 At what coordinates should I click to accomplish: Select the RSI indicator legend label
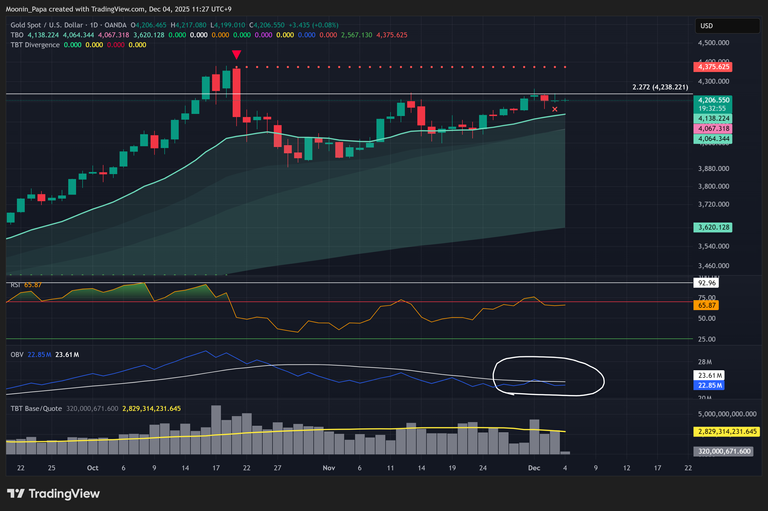pos(15,286)
